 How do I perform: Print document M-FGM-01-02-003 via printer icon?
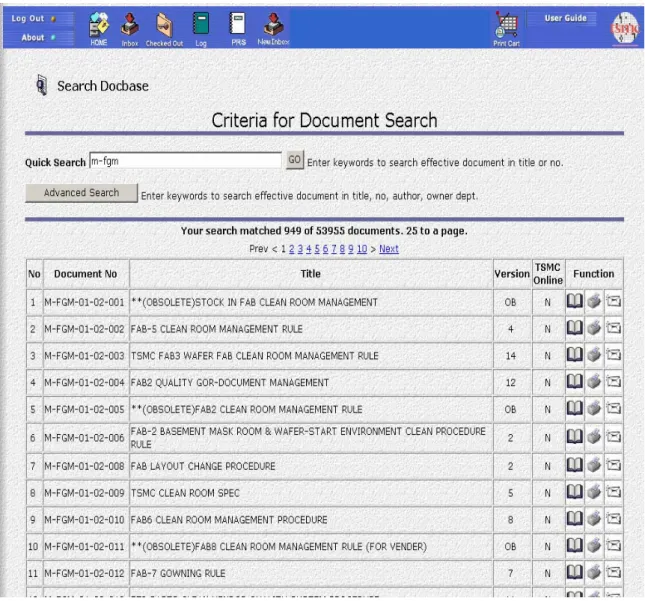coord(594,355)
